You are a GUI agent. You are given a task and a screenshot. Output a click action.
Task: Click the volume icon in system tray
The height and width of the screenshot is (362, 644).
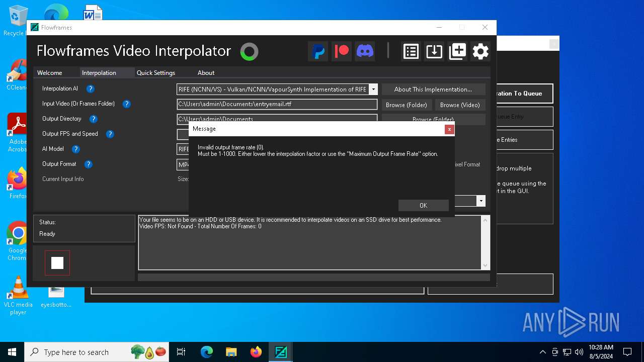click(x=579, y=352)
